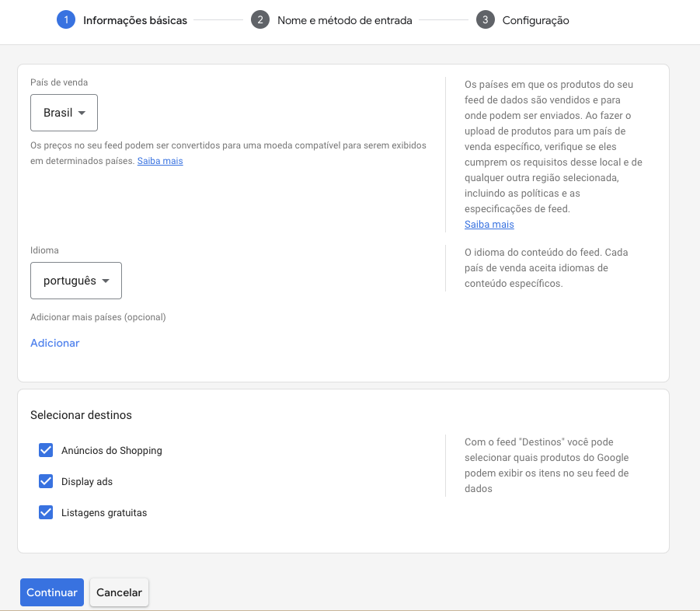Click the caret arrow beside Brasil

82,113
